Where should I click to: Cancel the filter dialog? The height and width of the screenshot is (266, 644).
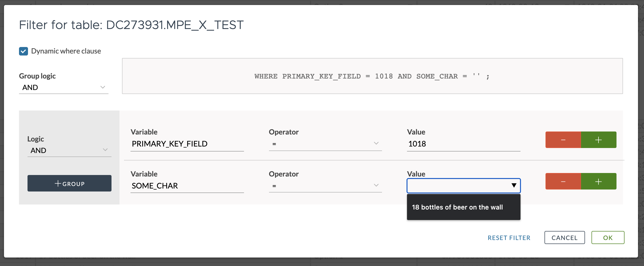point(564,237)
